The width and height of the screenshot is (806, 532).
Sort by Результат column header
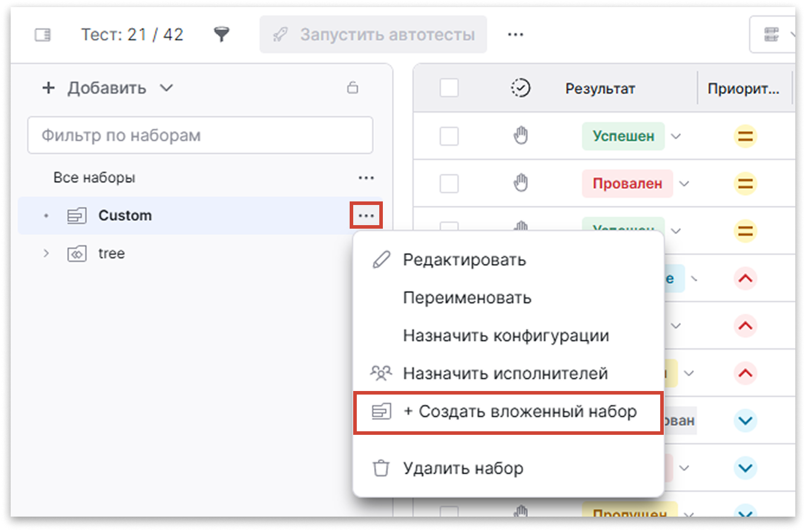pyautogui.click(x=600, y=89)
